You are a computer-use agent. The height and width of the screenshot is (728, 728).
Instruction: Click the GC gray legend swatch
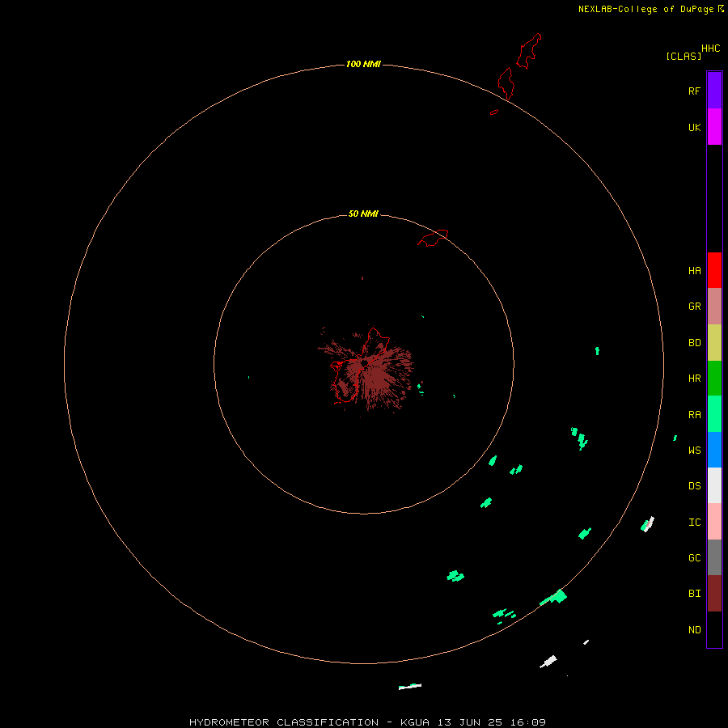coord(714,557)
